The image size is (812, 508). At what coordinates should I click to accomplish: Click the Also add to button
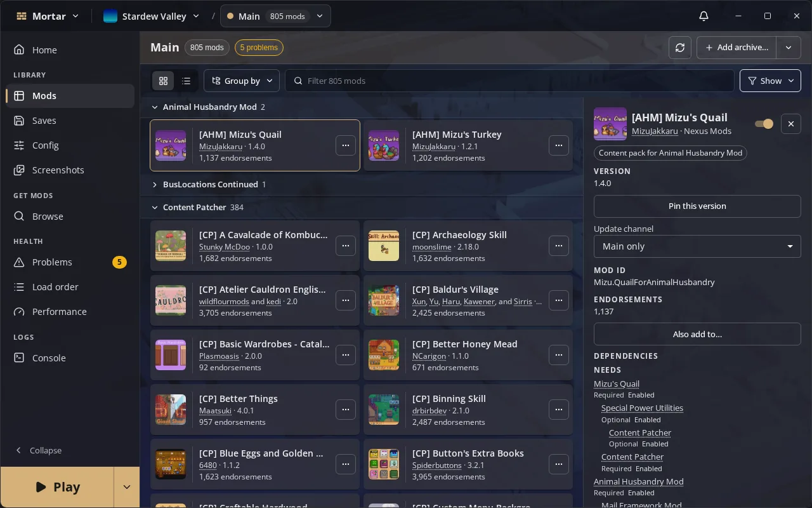697,334
